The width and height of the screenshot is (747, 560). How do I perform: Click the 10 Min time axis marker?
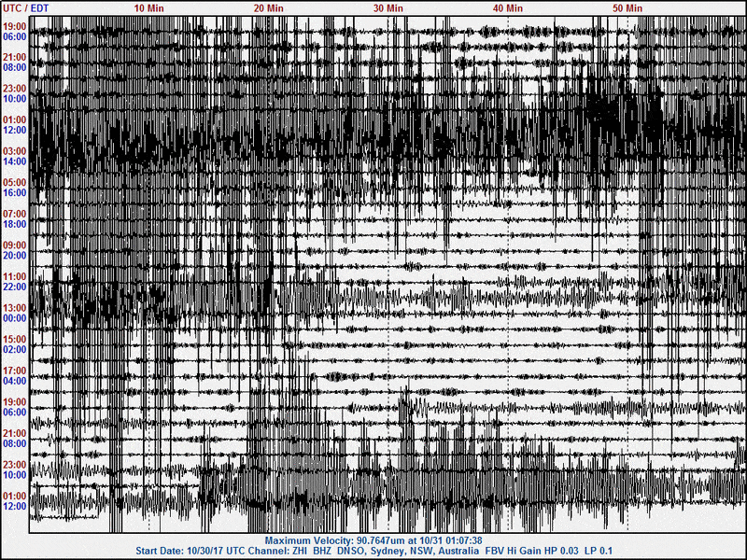150,7
